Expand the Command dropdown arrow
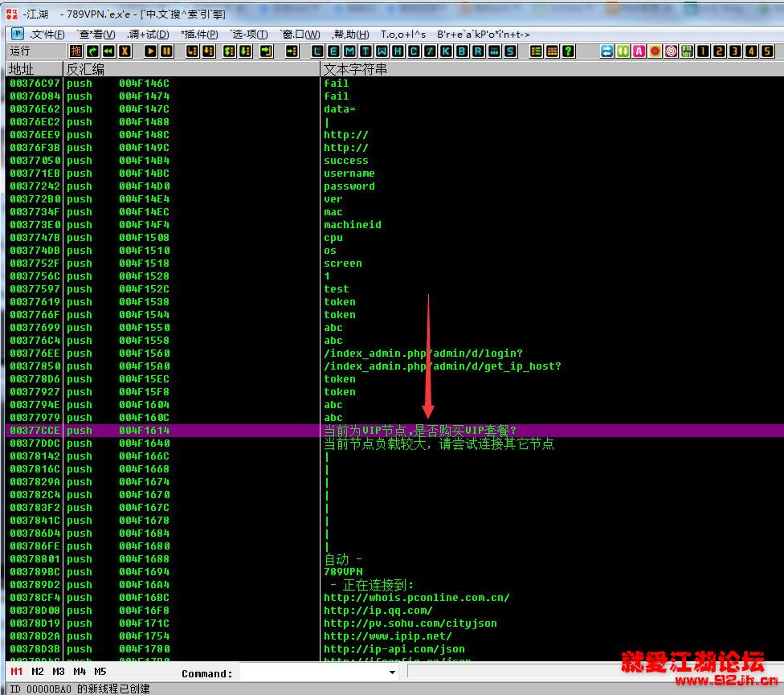The width and height of the screenshot is (784, 695). point(393,673)
